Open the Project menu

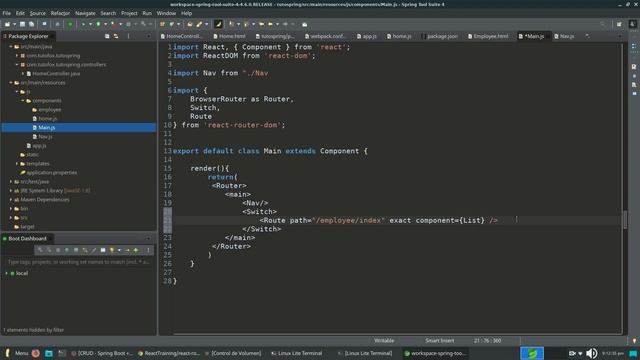(x=129, y=13)
